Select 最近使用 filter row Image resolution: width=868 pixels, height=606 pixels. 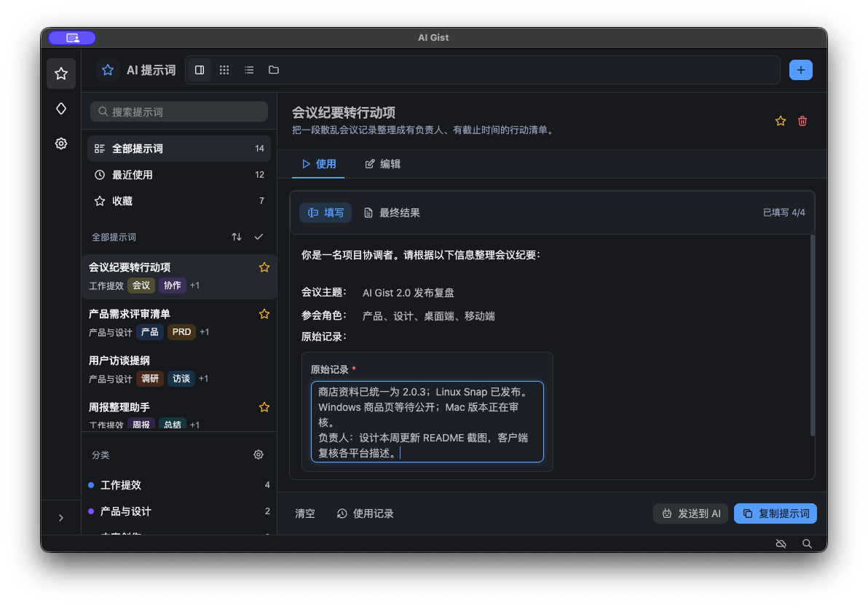pyautogui.click(x=179, y=175)
